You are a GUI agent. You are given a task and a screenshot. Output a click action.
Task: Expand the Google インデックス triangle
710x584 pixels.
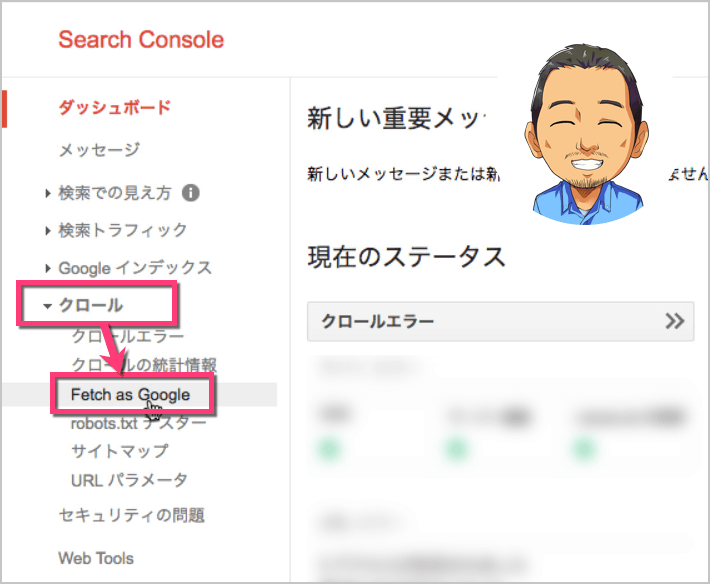tap(48, 268)
